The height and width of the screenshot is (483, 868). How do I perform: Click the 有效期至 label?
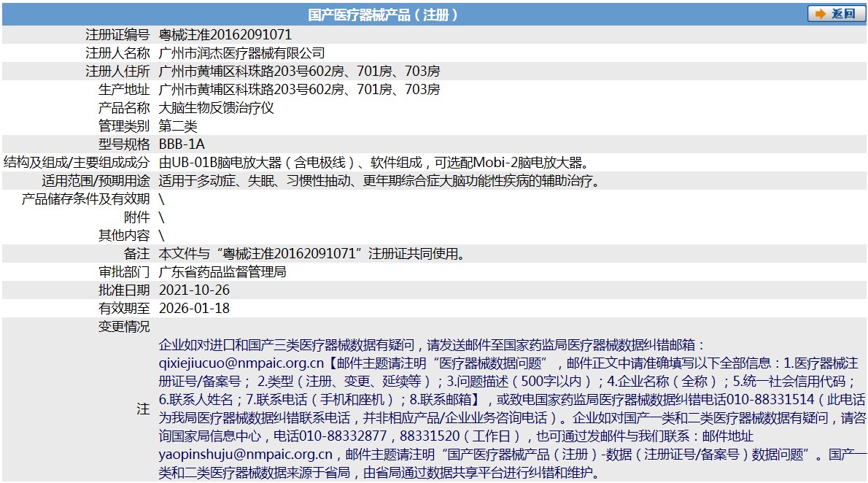[124, 309]
